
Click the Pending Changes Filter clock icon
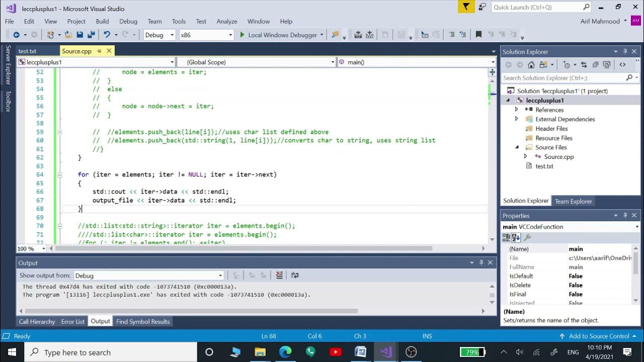[567, 64]
